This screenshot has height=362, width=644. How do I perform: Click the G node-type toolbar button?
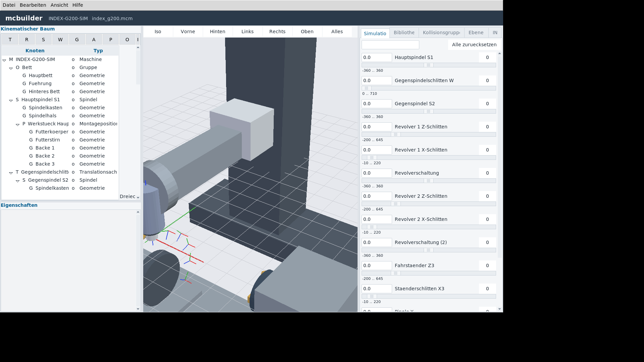77,40
